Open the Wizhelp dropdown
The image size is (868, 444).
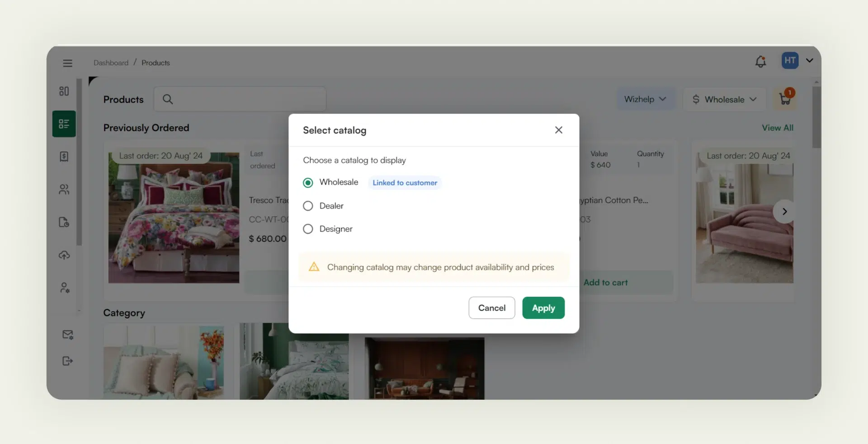pyautogui.click(x=645, y=99)
